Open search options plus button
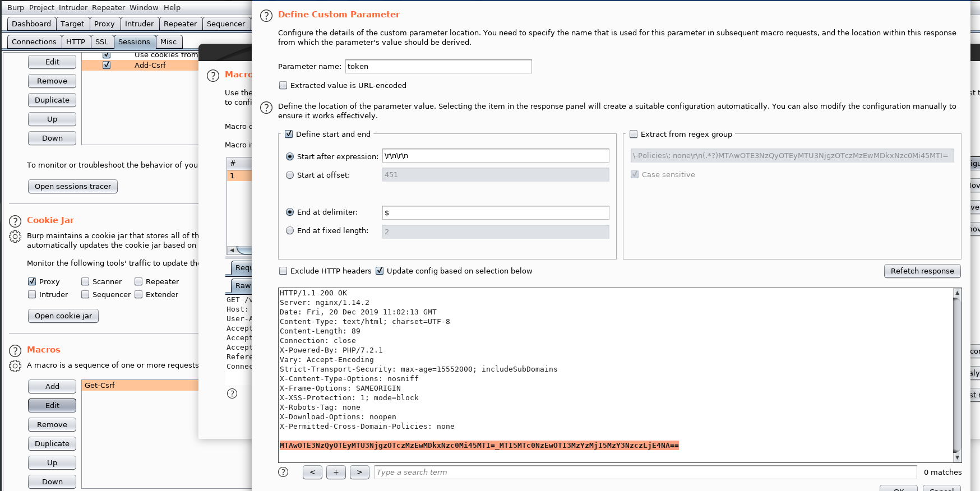The image size is (980, 491). click(x=336, y=472)
